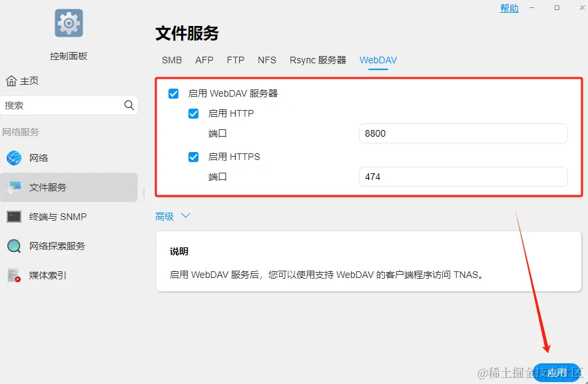Uncheck the enable WebDAV server checkbox
Viewport: 588px width, 384px height.
[x=174, y=94]
